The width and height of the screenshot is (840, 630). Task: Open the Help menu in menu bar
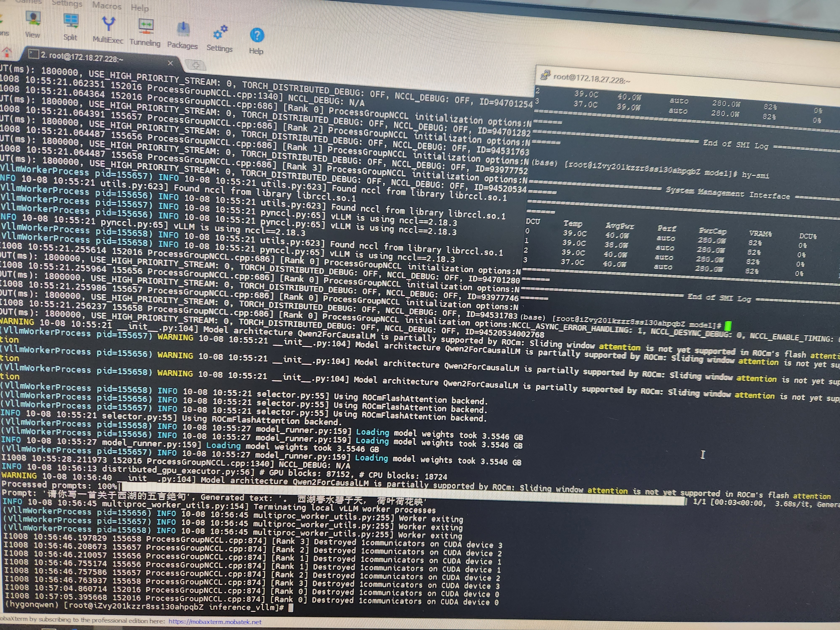pos(139,8)
